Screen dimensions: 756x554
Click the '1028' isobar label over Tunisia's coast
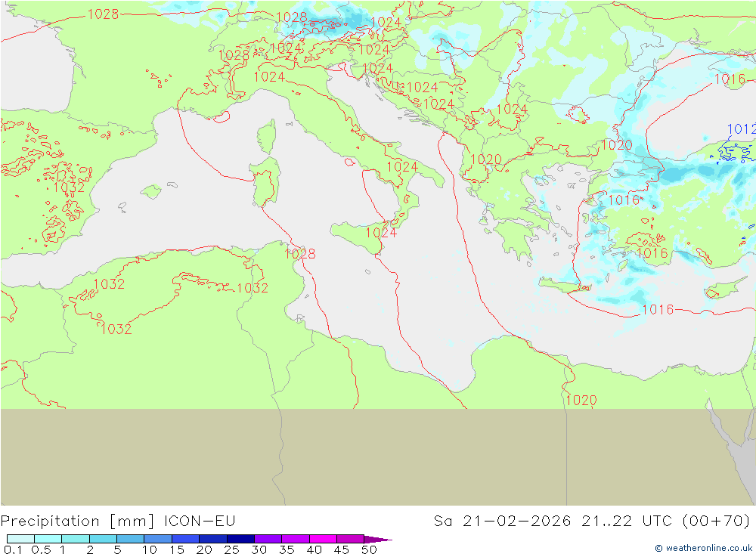[x=300, y=254]
